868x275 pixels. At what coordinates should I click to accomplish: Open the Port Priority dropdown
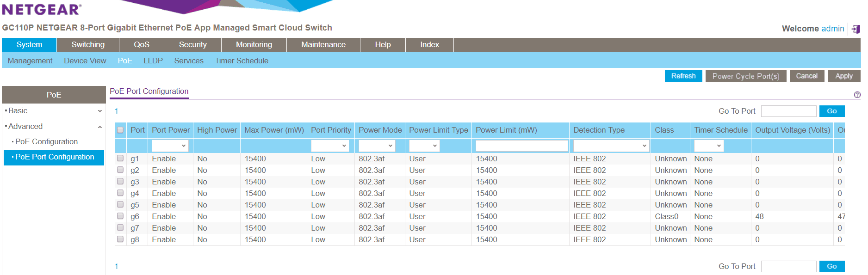point(329,146)
